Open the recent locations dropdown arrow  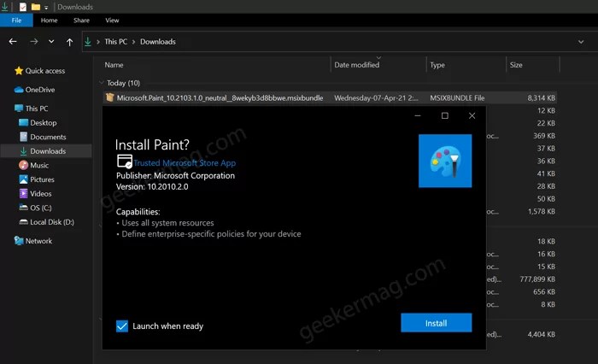(x=51, y=42)
